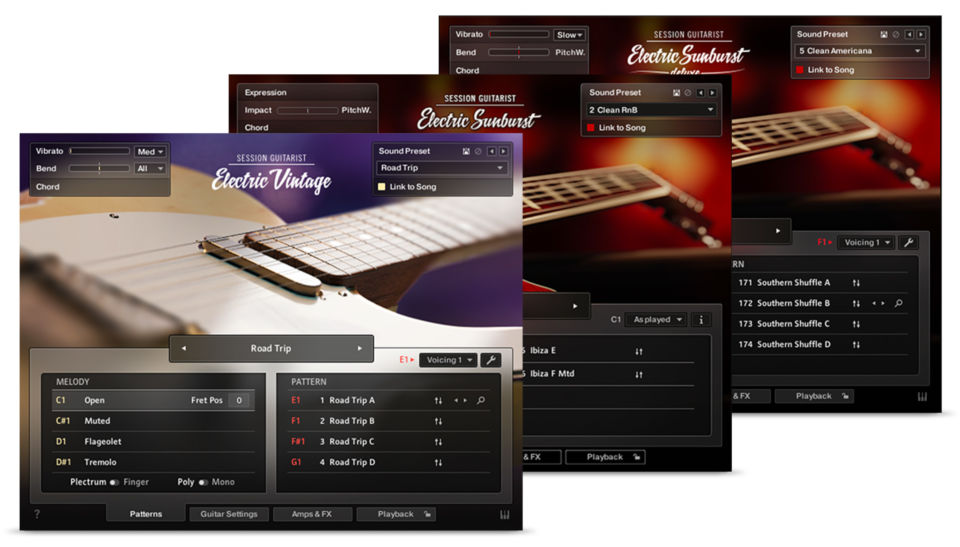
Task: Click the magnifier icon on Road Trip A row
Action: pos(481,401)
